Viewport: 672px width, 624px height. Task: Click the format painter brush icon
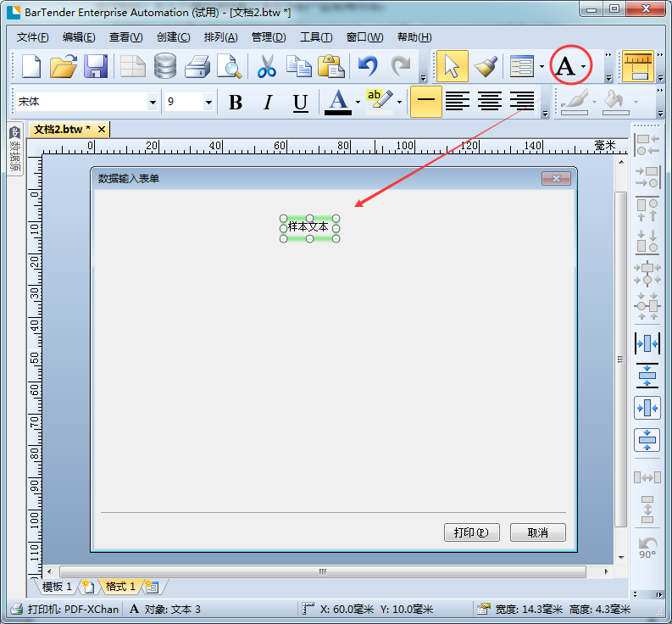486,66
